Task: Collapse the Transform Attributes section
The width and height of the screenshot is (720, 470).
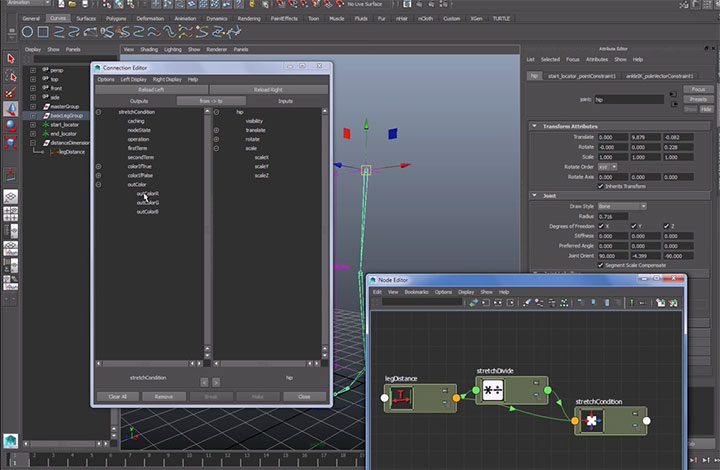Action: pyautogui.click(x=534, y=126)
